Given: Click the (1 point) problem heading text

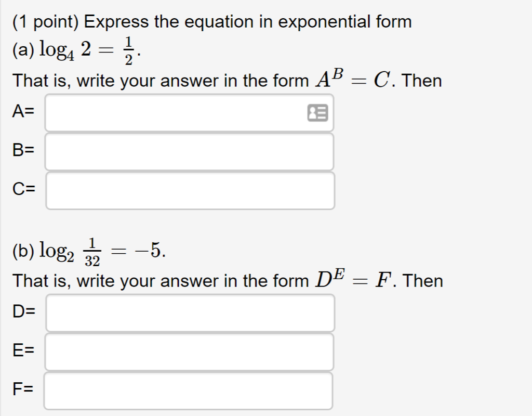Looking at the screenshot, I should [208, 21].
